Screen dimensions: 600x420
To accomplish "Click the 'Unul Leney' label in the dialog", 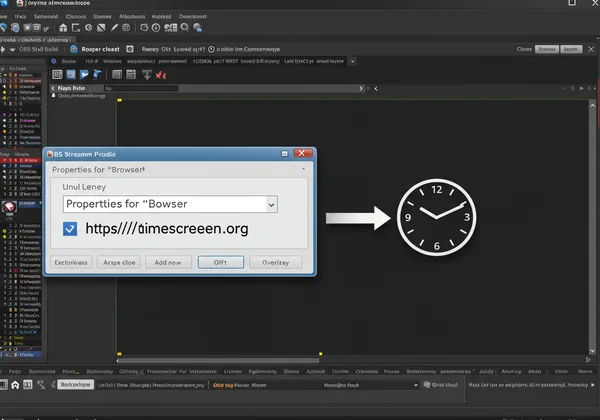I will point(84,187).
